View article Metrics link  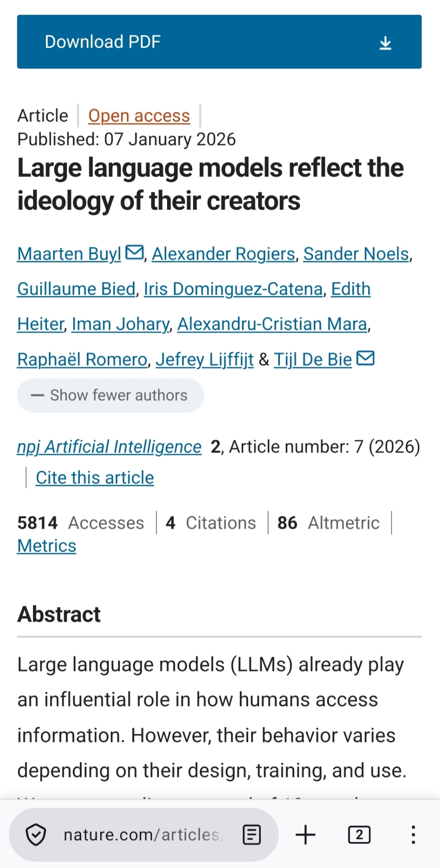(x=47, y=546)
